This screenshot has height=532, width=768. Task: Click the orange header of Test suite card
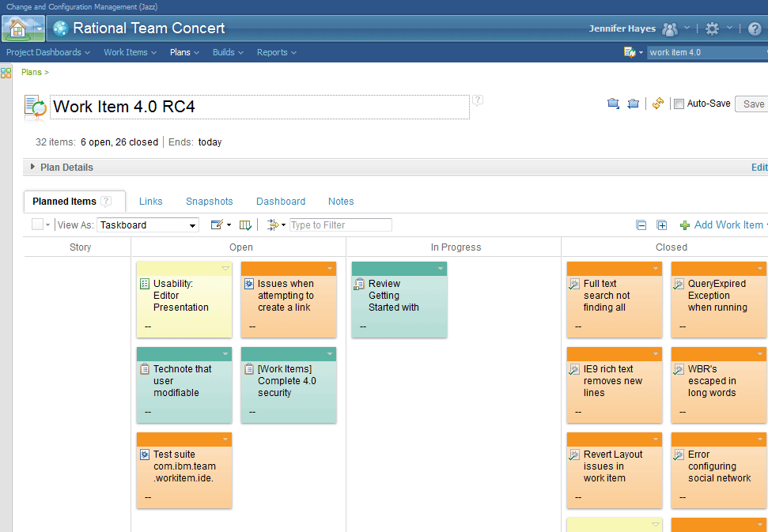184,439
